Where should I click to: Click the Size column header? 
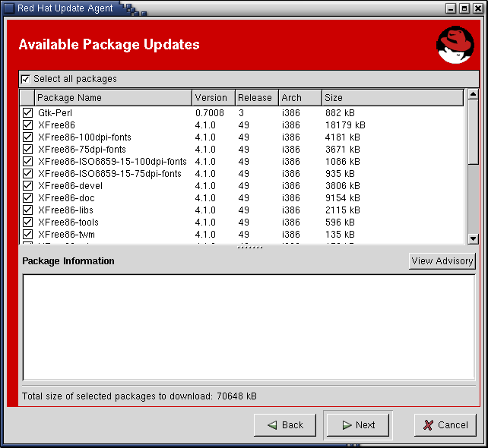(392, 98)
